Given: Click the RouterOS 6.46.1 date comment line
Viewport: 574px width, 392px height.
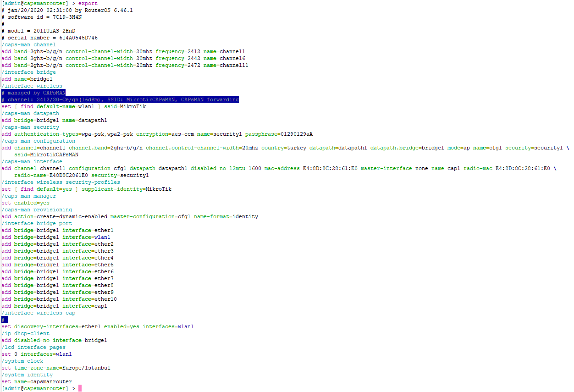Looking at the screenshot, I should (x=67, y=10).
